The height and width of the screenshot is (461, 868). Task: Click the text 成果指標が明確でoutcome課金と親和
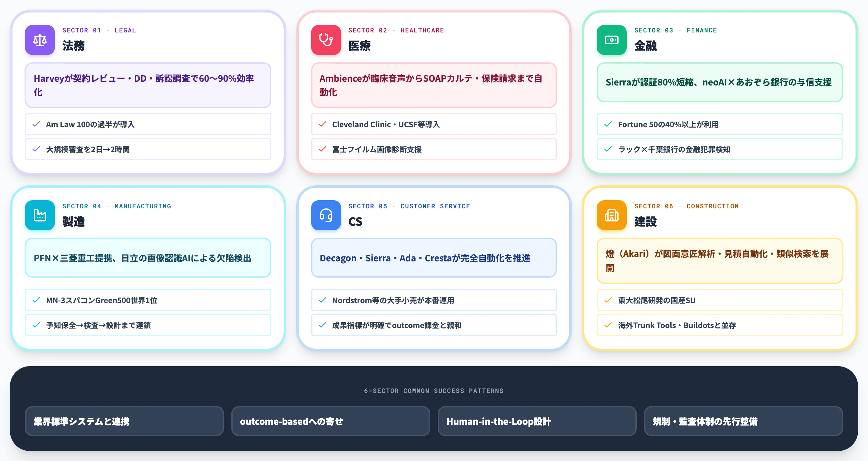(x=397, y=325)
